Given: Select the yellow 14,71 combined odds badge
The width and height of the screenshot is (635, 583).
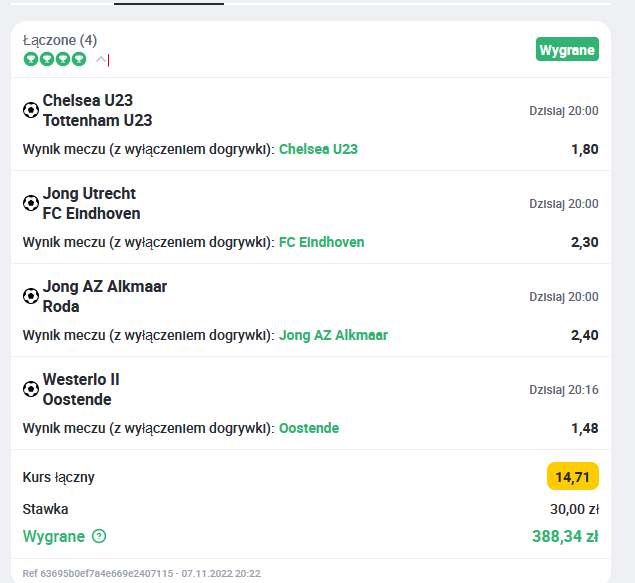Looking at the screenshot, I should (573, 477).
